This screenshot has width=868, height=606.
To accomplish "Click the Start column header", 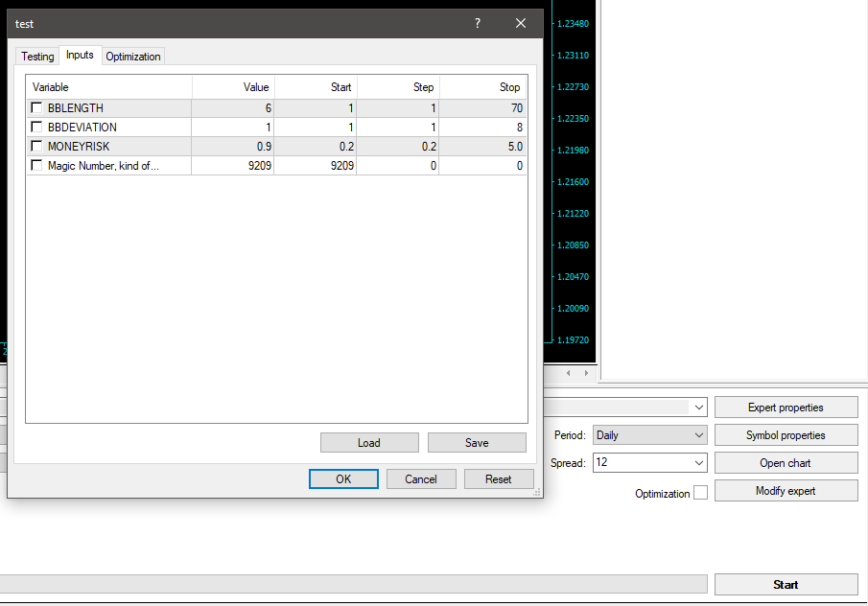I will click(x=316, y=87).
